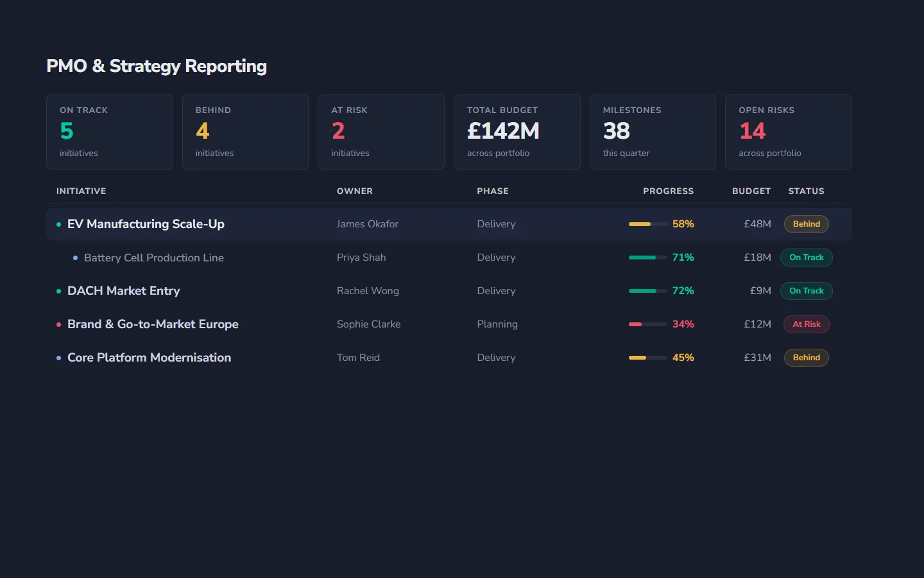Click the red dot beside Brand & Go-to-Market Europe
924x578 pixels.
click(58, 325)
